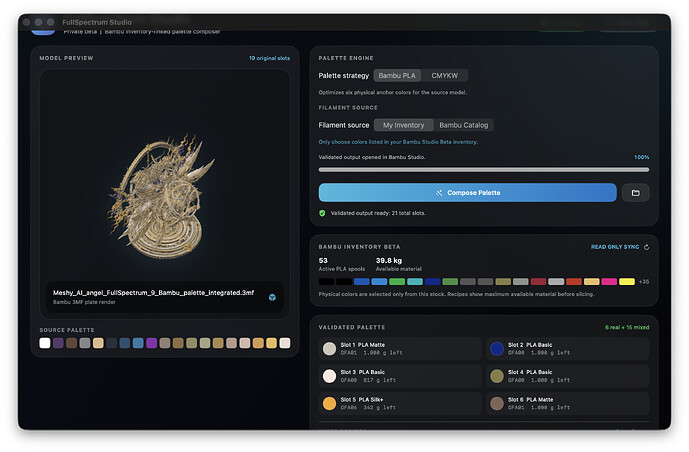
Task: Pick the red-orange inventory swatch
Action: (573, 282)
